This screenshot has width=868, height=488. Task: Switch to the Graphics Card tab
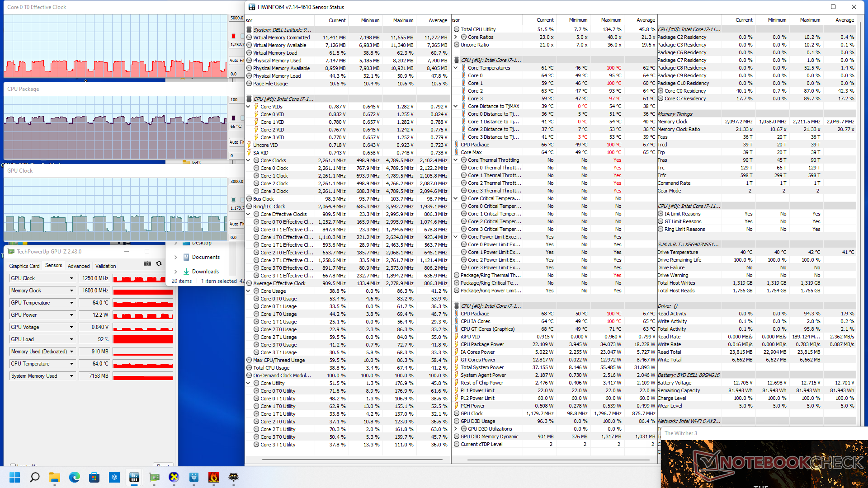pos(24,266)
